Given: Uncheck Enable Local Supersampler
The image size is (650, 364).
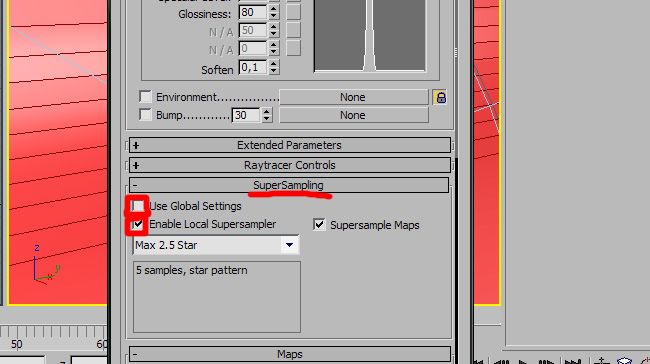Looking at the screenshot, I should click(138, 225).
